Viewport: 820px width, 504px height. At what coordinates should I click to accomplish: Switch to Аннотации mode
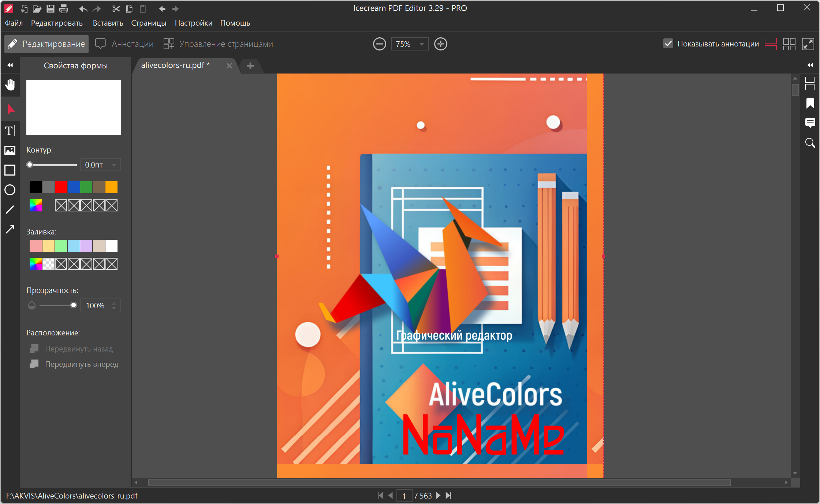tap(124, 44)
